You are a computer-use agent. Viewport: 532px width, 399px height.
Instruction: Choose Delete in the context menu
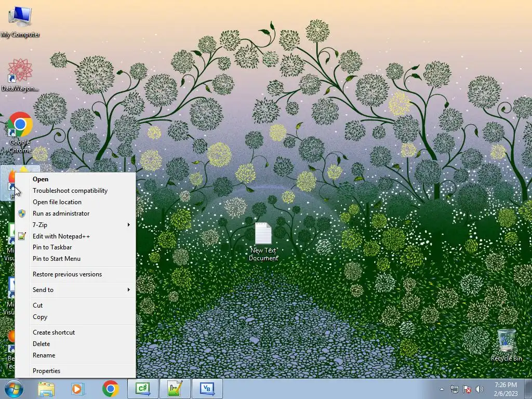coord(75,344)
